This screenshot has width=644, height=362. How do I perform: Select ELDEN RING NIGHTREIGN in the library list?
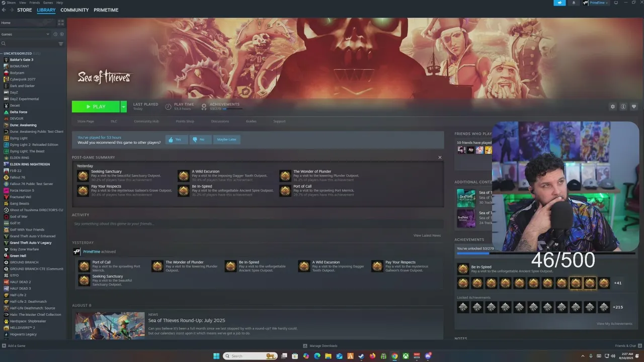pos(30,164)
